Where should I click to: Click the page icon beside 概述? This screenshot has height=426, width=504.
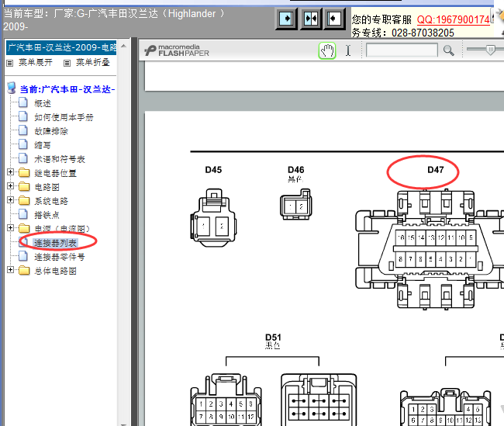tap(22, 102)
